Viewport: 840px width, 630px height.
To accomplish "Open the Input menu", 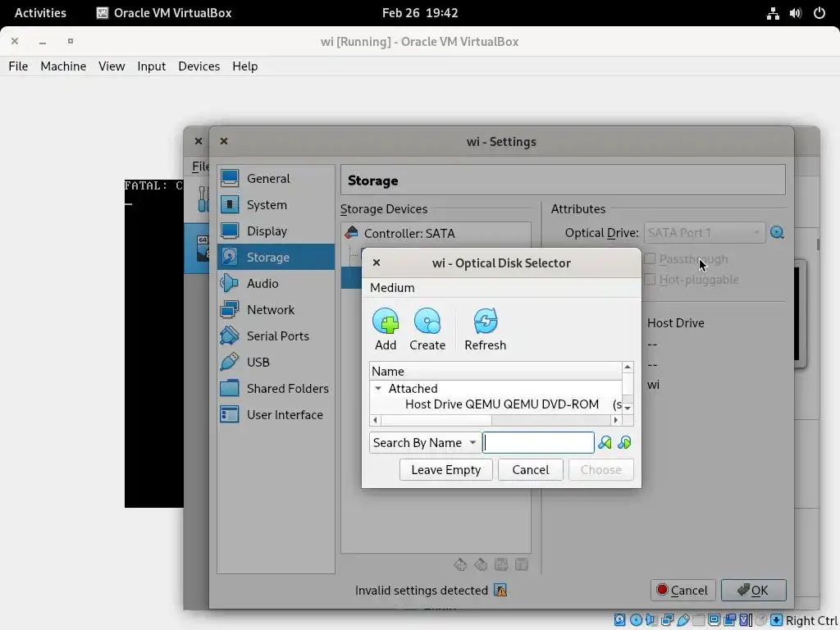I will (152, 66).
